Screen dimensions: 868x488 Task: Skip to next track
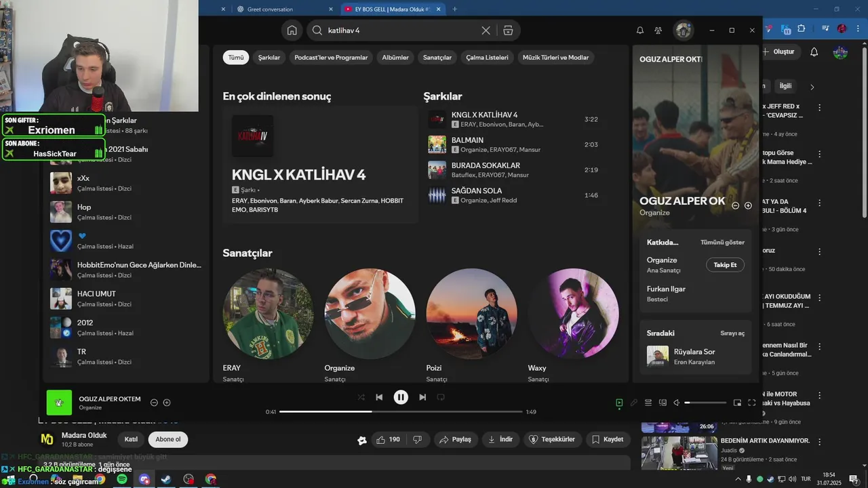pos(422,397)
